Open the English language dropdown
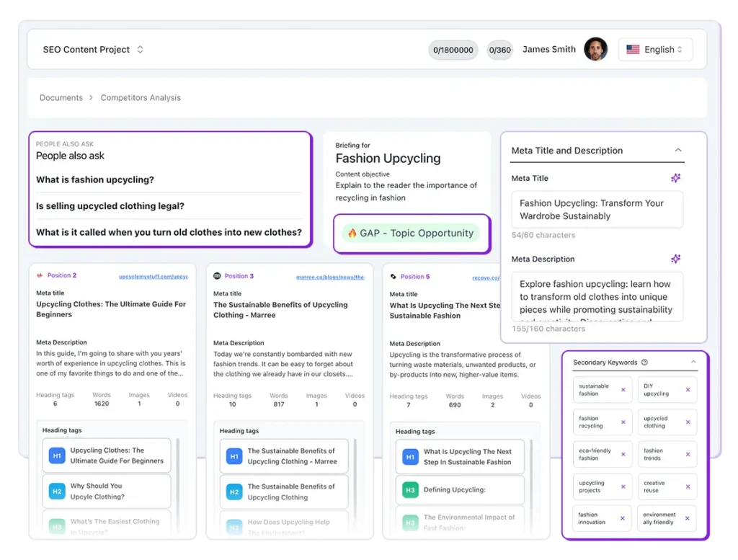 click(x=655, y=50)
